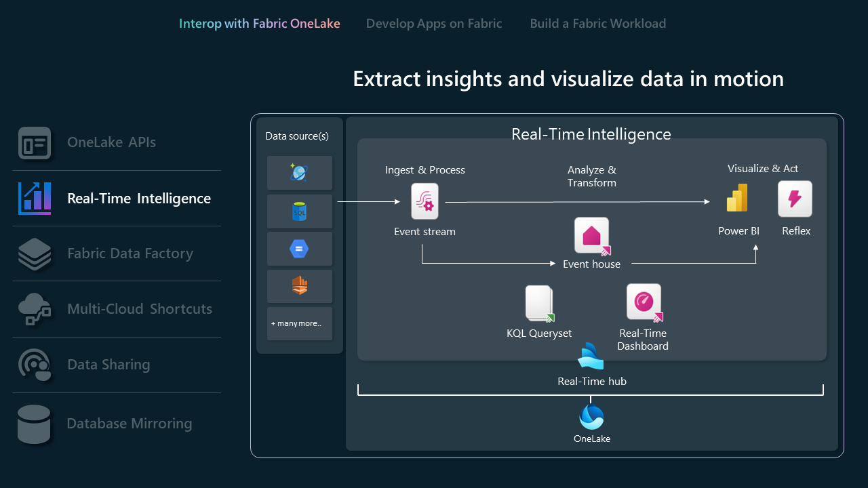This screenshot has width=868, height=488.
Task: Click the Power BI icon
Action: click(x=737, y=197)
